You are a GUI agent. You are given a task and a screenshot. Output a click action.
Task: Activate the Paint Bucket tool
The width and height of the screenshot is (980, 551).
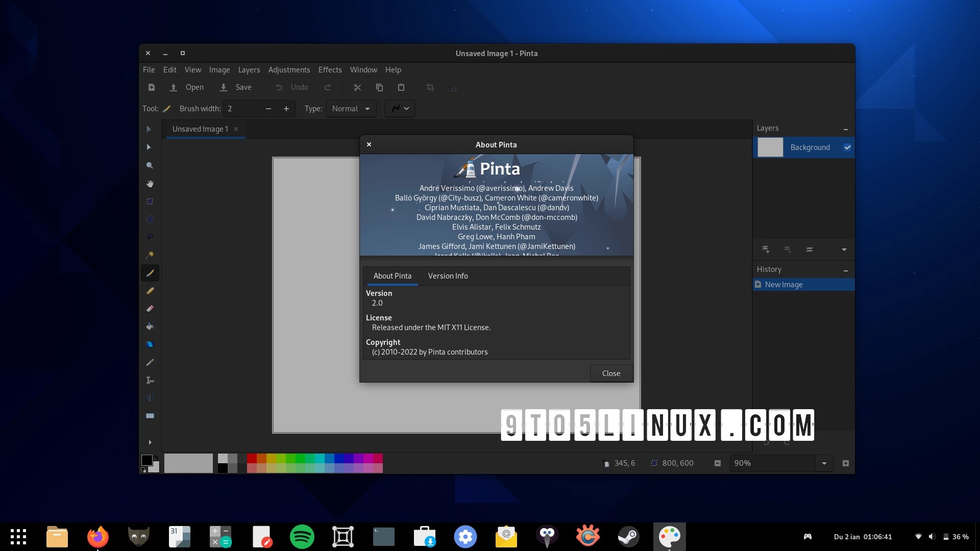[150, 326]
